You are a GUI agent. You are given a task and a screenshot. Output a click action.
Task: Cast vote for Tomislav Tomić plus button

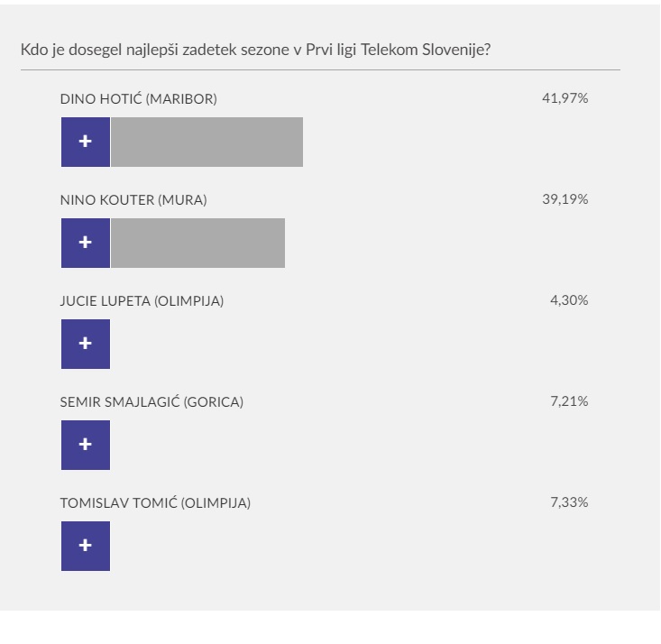86,547
